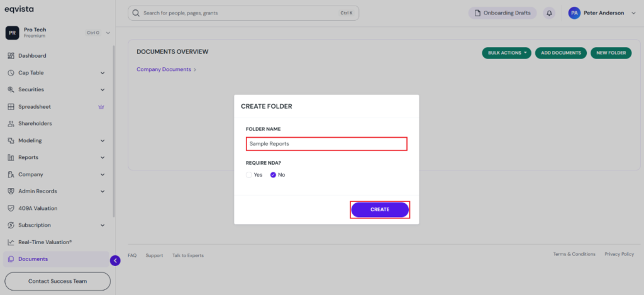Click the eqvista logo

tap(19, 9)
